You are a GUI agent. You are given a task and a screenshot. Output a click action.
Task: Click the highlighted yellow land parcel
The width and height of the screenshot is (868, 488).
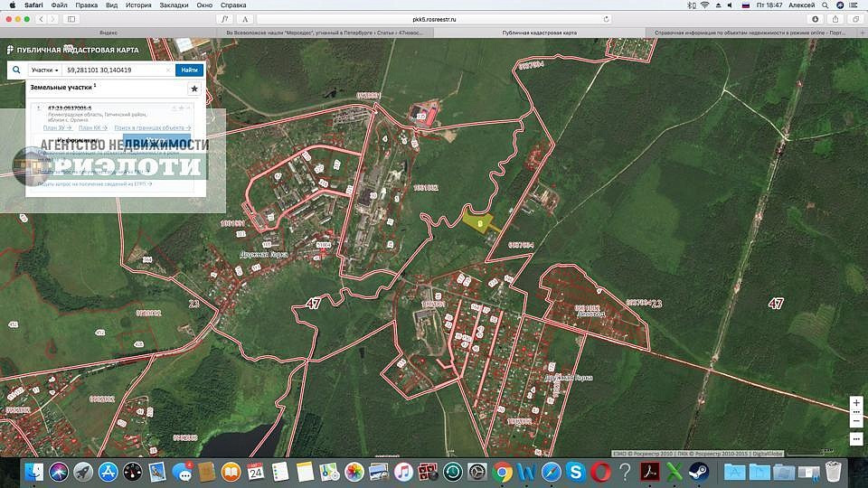[x=479, y=222]
